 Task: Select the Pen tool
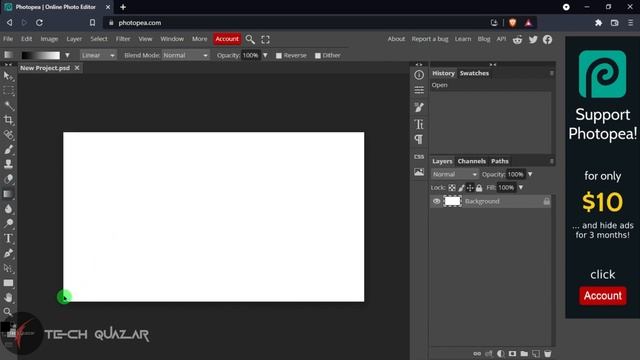(x=8, y=253)
